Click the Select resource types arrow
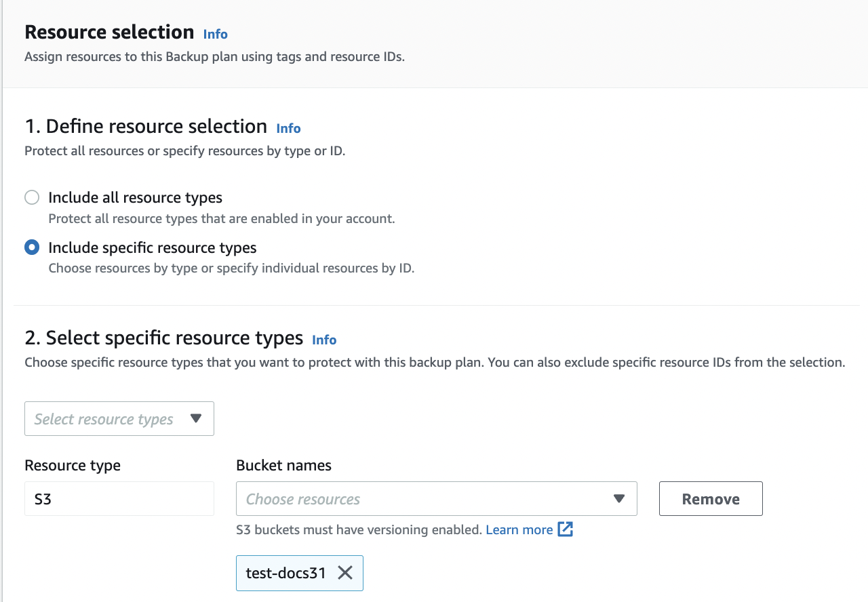Image resolution: width=868 pixels, height=602 pixels. point(196,418)
